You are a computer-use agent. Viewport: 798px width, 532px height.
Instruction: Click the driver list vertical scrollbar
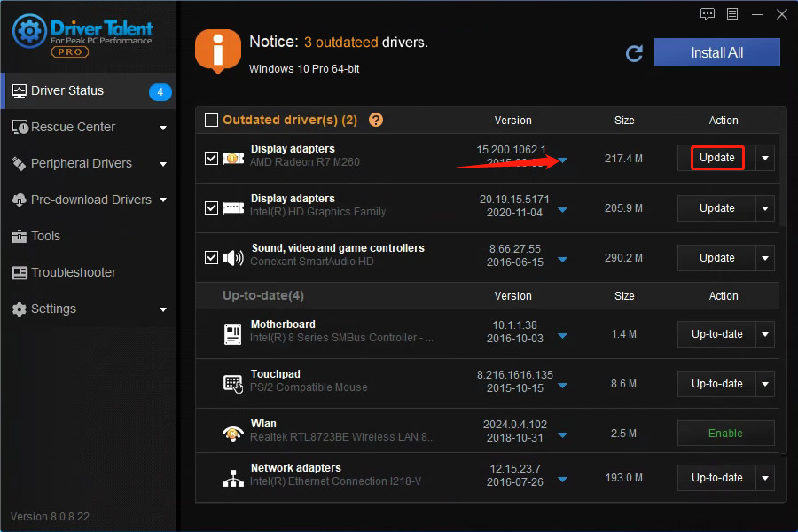[783, 168]
